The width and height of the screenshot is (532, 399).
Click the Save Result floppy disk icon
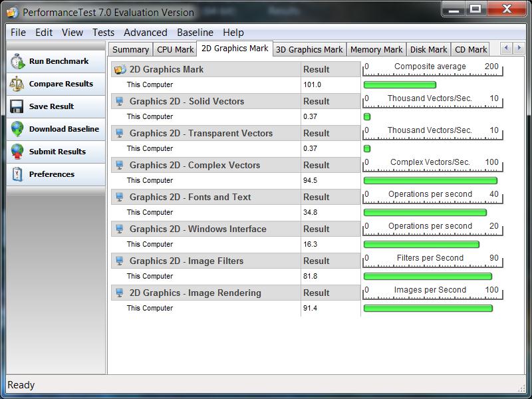pyautogui.click(x=17, y=106)
